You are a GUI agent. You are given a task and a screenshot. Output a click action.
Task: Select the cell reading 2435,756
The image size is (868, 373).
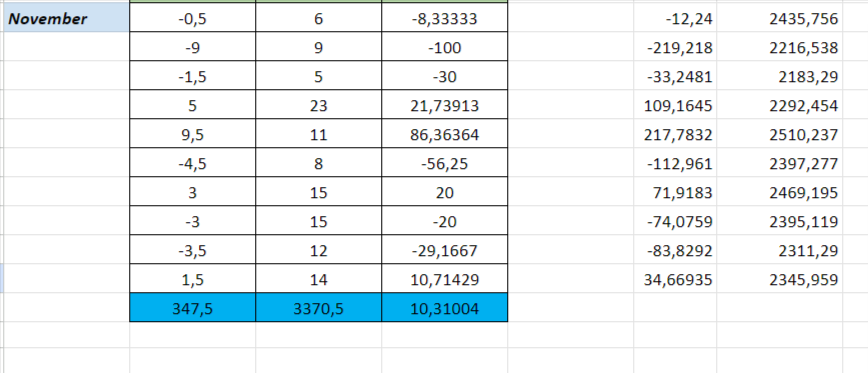(779, 18)
